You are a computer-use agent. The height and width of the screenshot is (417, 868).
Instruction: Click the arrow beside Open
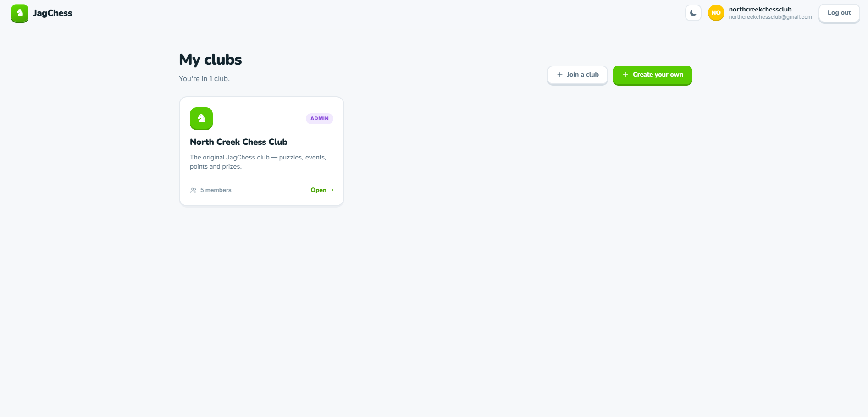pos(331,190)
